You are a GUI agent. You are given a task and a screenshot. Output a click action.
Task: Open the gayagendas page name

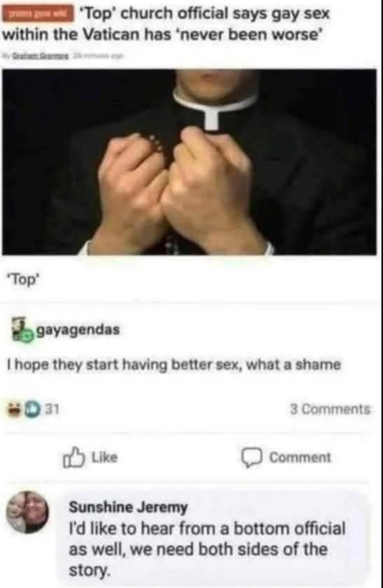click(78, 330)
